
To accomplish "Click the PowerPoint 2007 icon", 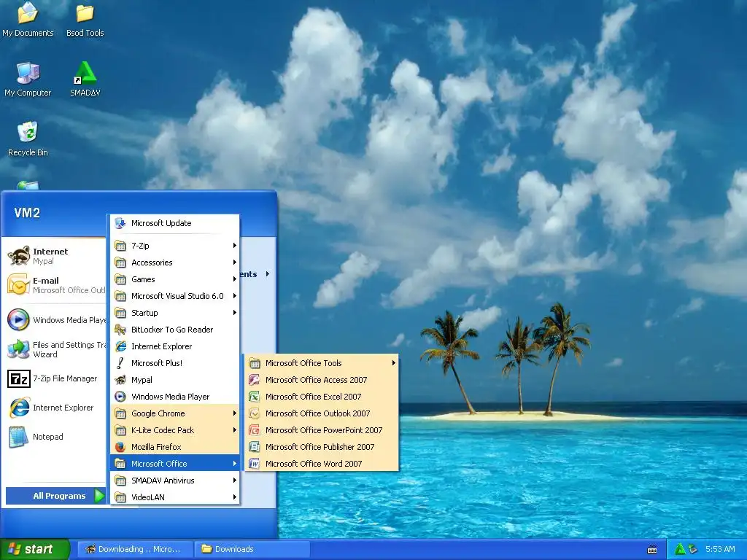I will point(255,430).
